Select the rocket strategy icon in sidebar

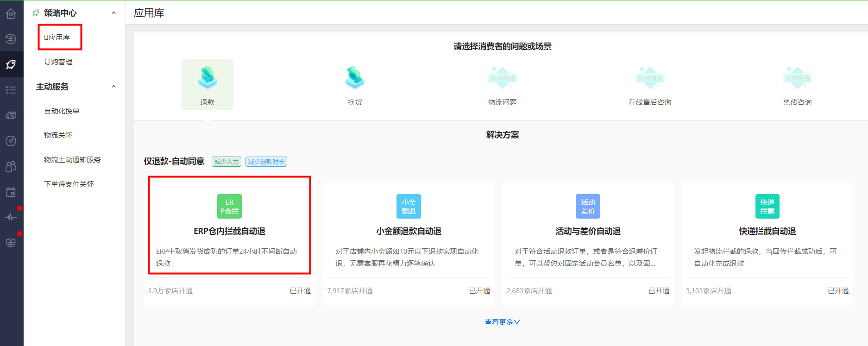[11, 64]
